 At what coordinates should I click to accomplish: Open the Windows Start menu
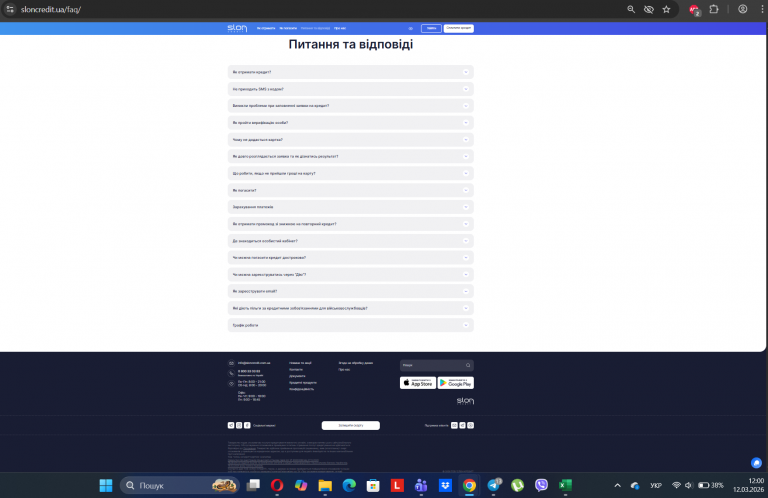click(x=106, y=485)
